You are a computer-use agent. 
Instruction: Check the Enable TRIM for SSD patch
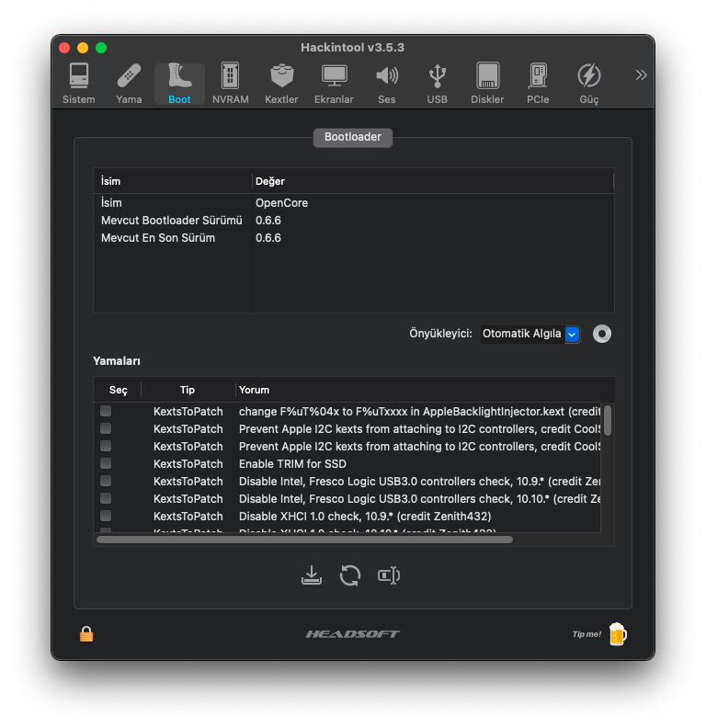pyautogui.click(x=106, y=463)
